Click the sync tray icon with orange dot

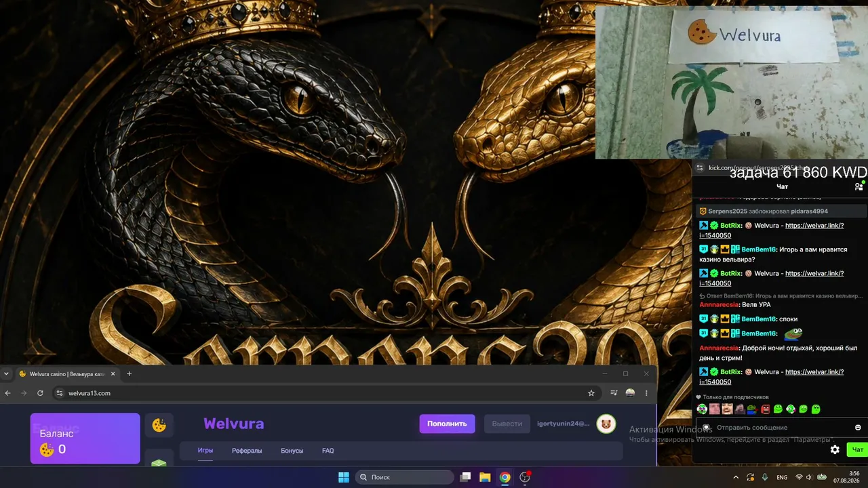coord(751,477)
